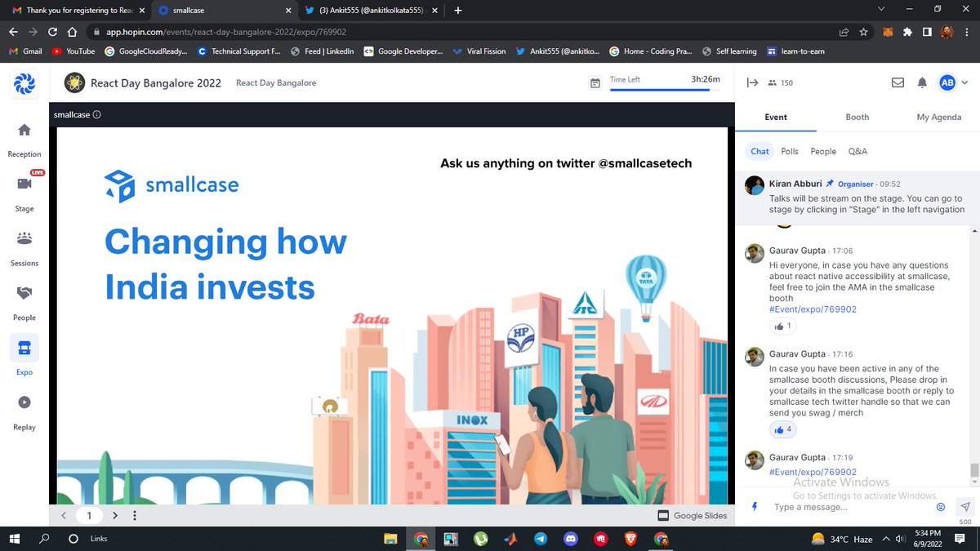Viewport: 980px width, 551px height.
Task: Send the chat message
Action: [x=964, y=506]
